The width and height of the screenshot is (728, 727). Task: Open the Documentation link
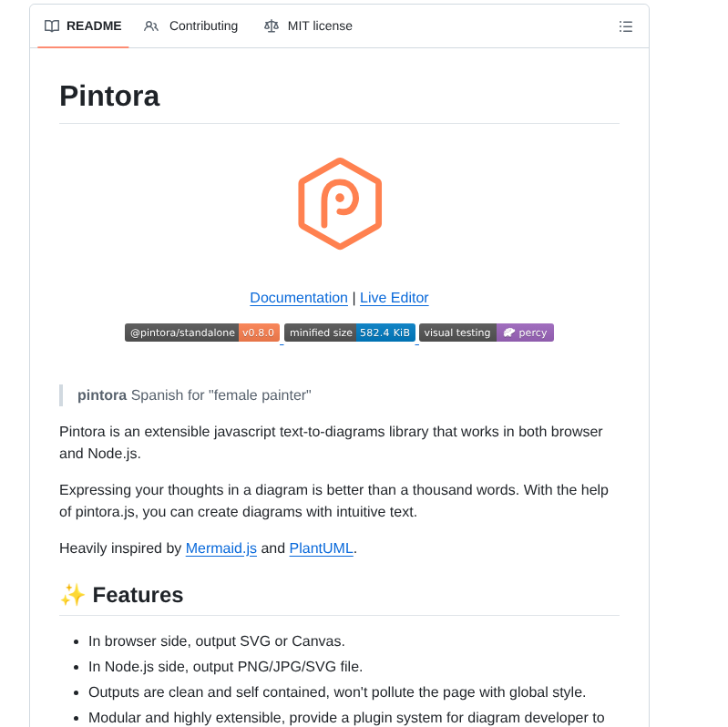(x=299, y=298)
